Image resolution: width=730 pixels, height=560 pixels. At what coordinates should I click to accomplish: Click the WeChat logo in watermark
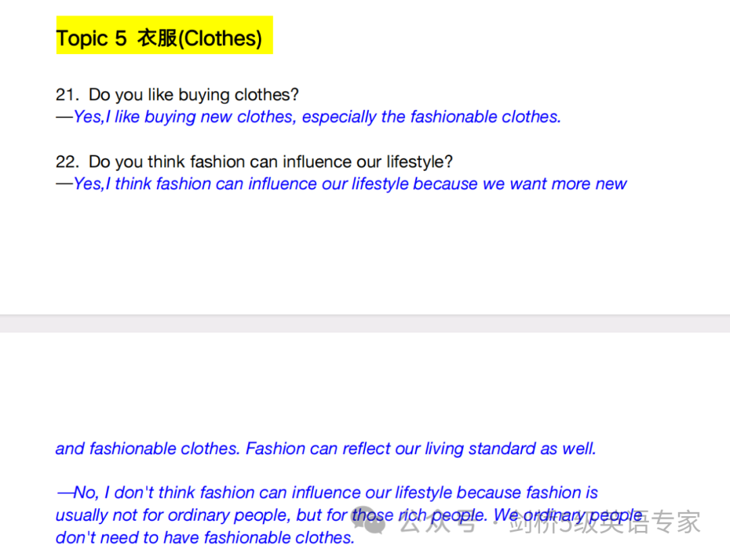tap(369, 519)
